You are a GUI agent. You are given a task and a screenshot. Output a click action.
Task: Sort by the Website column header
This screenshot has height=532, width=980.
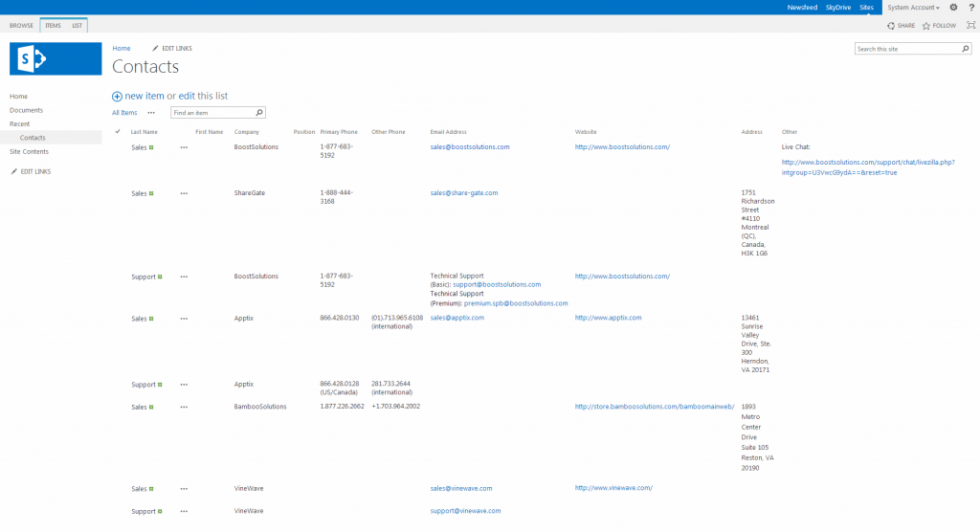[586, 132]
